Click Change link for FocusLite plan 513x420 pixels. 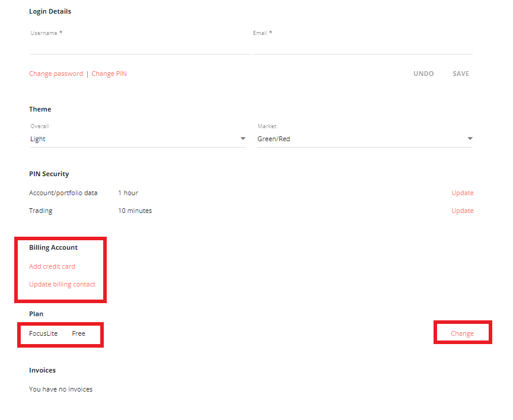pyautogui.click(x=462, y=333)
